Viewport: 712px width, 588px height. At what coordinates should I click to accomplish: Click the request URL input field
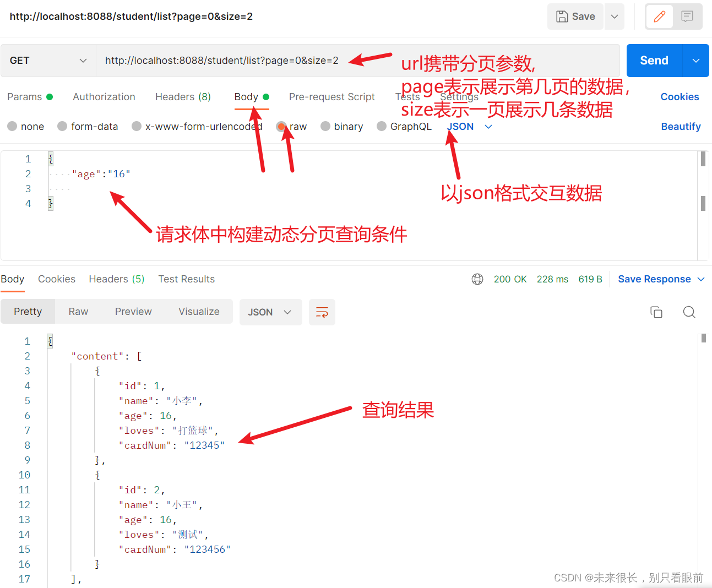tap(220, 60)
